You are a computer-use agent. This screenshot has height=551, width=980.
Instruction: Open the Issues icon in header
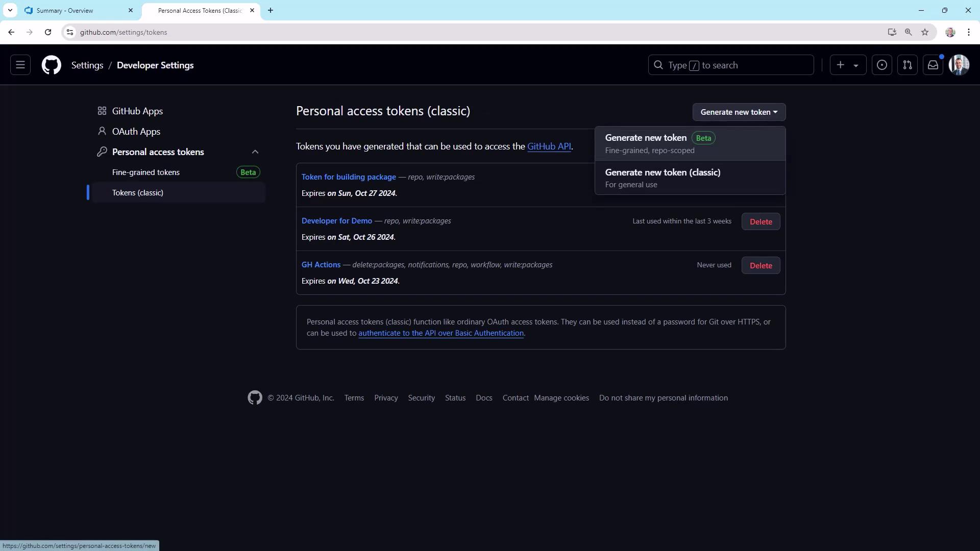click(881, 65)
